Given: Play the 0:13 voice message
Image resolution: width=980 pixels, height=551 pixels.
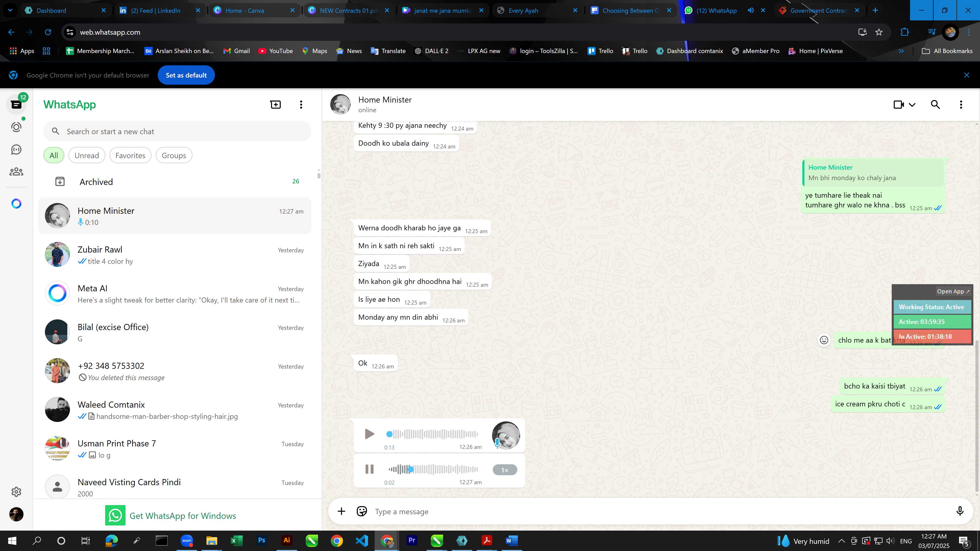Looking at the screenshot, I should coord(369,434).
